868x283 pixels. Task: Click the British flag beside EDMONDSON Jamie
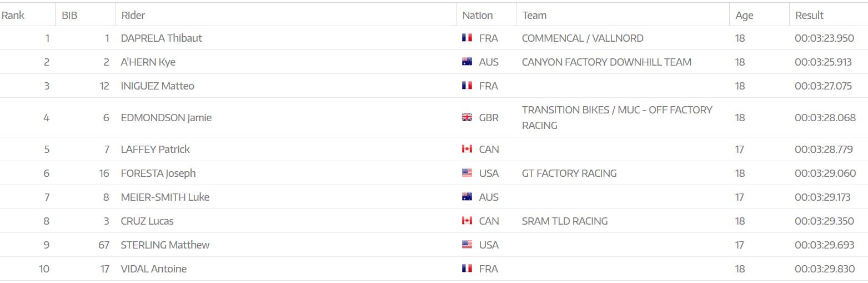(x=467, y=117)
